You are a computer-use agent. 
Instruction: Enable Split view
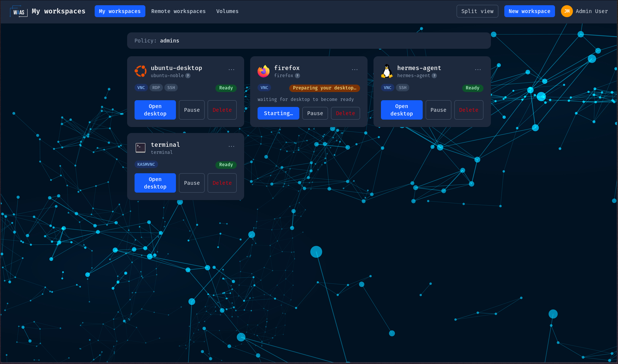[x=477, y=11]
